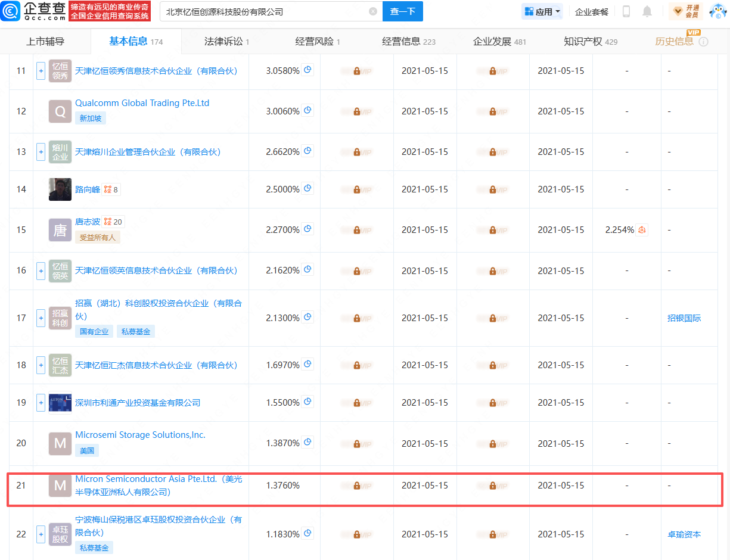Image resolution: width=730 pixels, height=560 pixels.
Task: Open Microsemi Storage Solutions,Inc. link
Action: [140, 435]
